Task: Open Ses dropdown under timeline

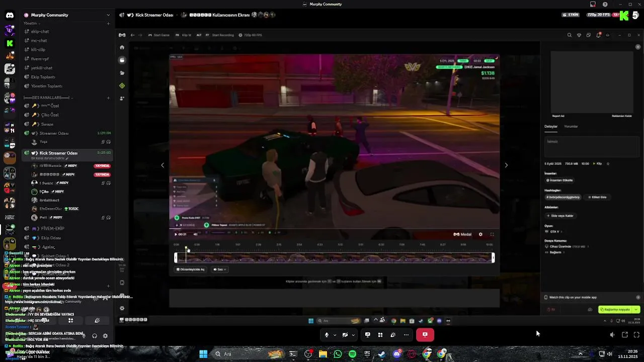Action: 220,269
